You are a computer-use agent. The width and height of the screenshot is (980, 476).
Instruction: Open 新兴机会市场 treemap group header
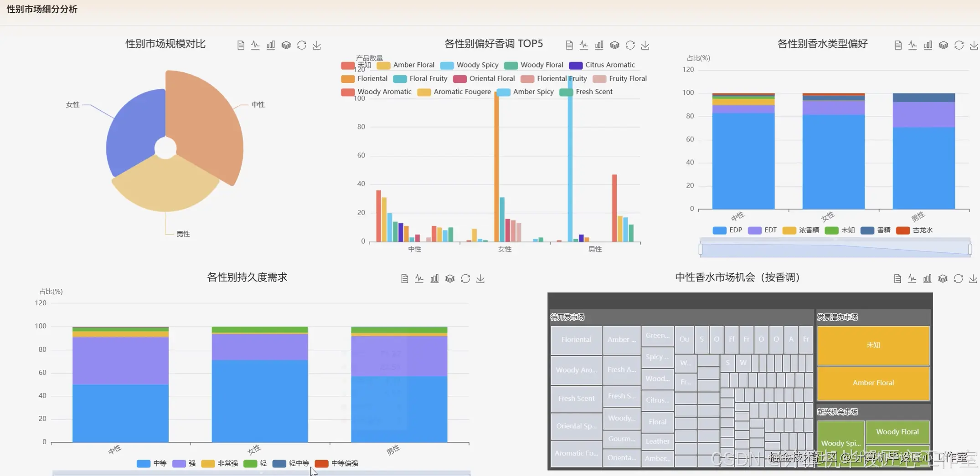click(873, 412)
